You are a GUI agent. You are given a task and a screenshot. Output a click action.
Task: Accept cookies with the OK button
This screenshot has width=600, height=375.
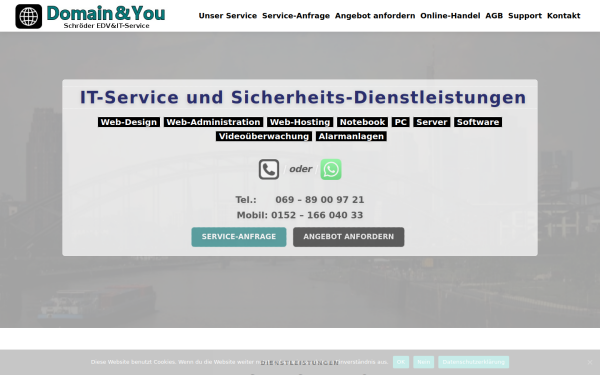(401, 362)
